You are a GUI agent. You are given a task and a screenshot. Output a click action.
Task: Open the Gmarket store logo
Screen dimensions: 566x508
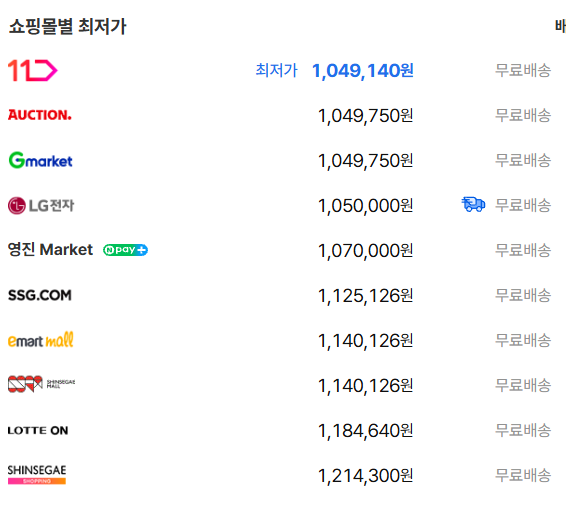coord(40,160)
